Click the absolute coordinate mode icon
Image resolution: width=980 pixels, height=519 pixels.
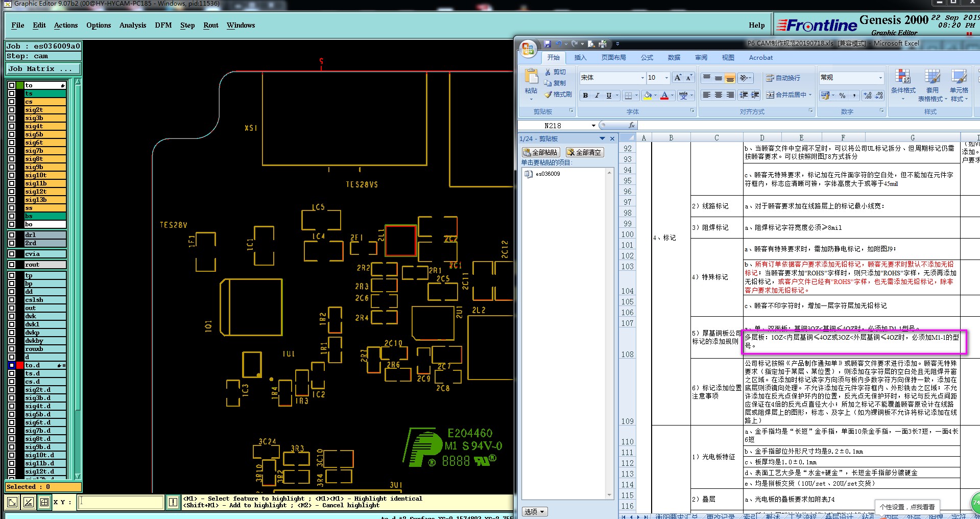pos(12,502)
